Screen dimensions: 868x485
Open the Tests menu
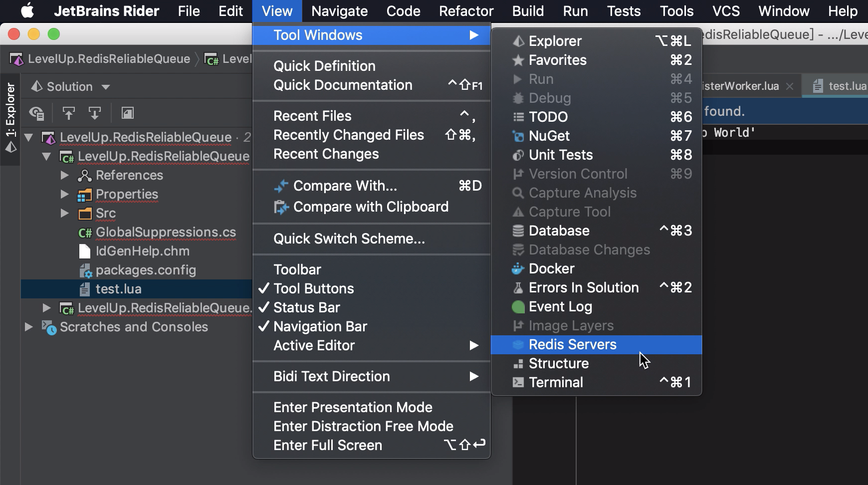pos(624,11)
